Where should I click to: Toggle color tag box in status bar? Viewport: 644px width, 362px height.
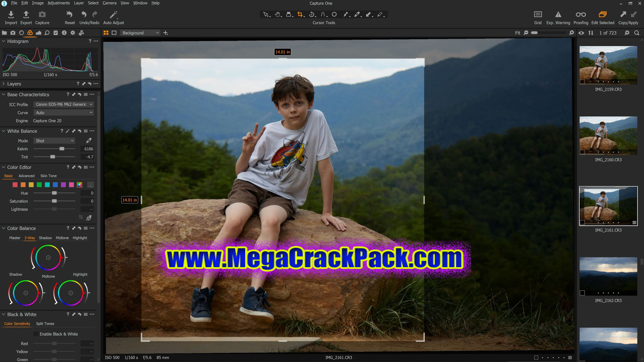tap(536, 358)
